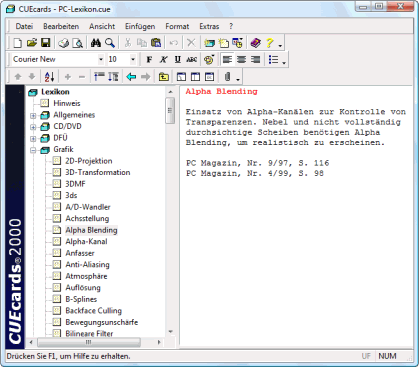Select the Lexikon root node
Screen dimensions: 419x367
(x=55, y=92)
